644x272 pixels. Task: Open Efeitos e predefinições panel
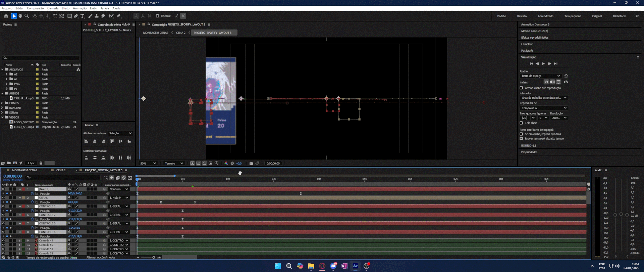[535, 38]
